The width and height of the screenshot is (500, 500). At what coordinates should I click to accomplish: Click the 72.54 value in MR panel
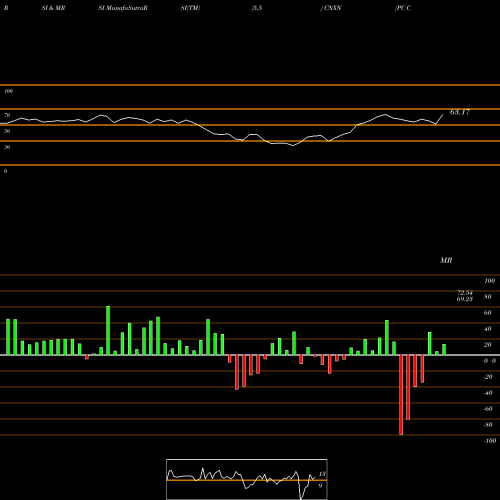click(465, 293)
